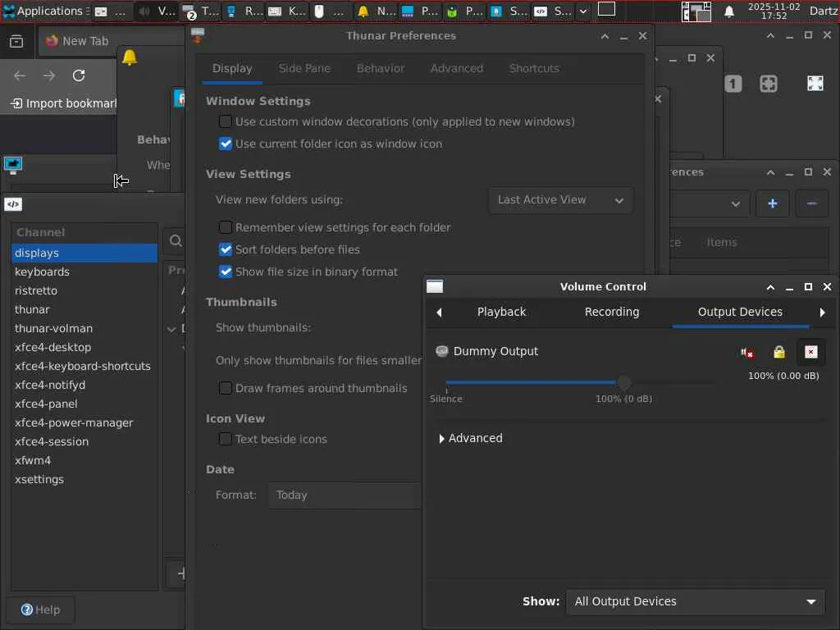Screen dimensions: 840x630
Task: Switch to the Side Pane tab
Action: 304,69
